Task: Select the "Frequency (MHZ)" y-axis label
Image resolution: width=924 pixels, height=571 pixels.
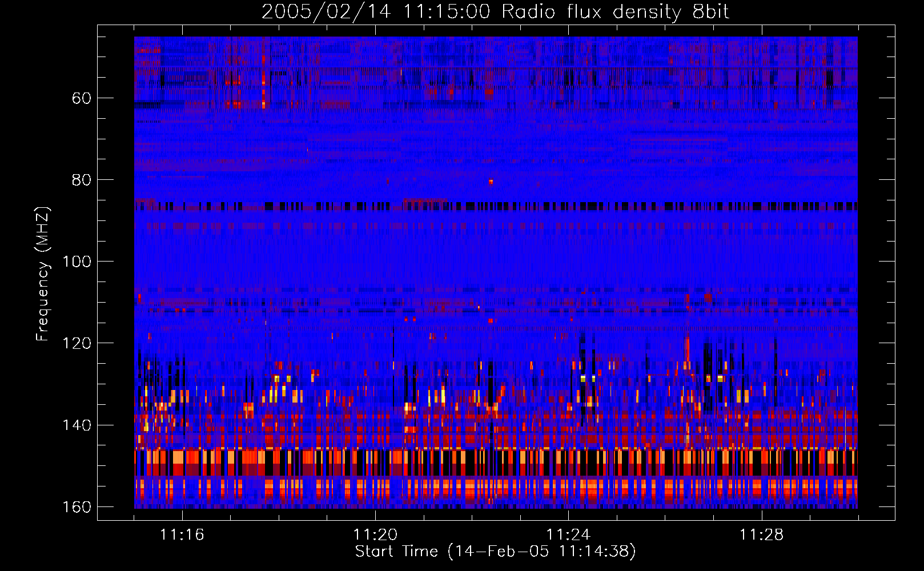Action: pos(43,274)
